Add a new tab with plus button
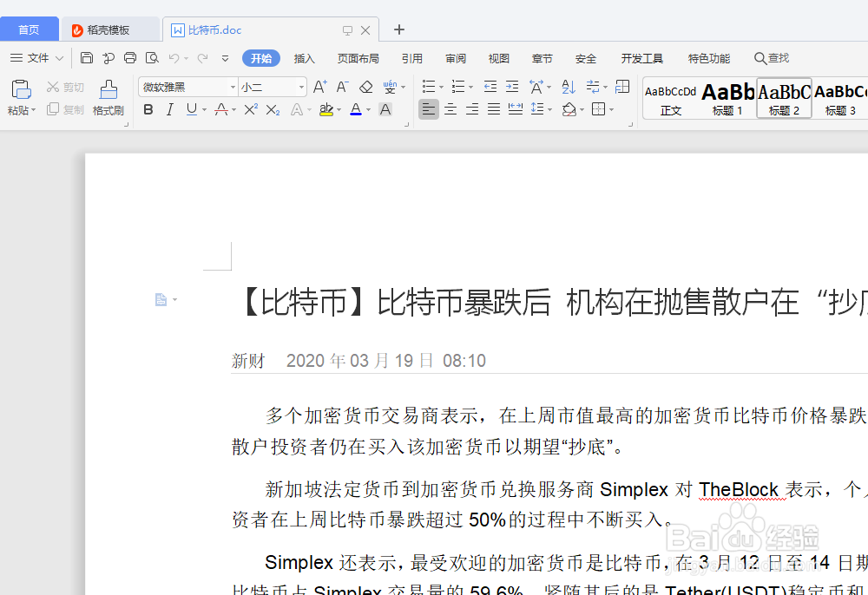Screen dimensions: 868x595 coord(399,29)
